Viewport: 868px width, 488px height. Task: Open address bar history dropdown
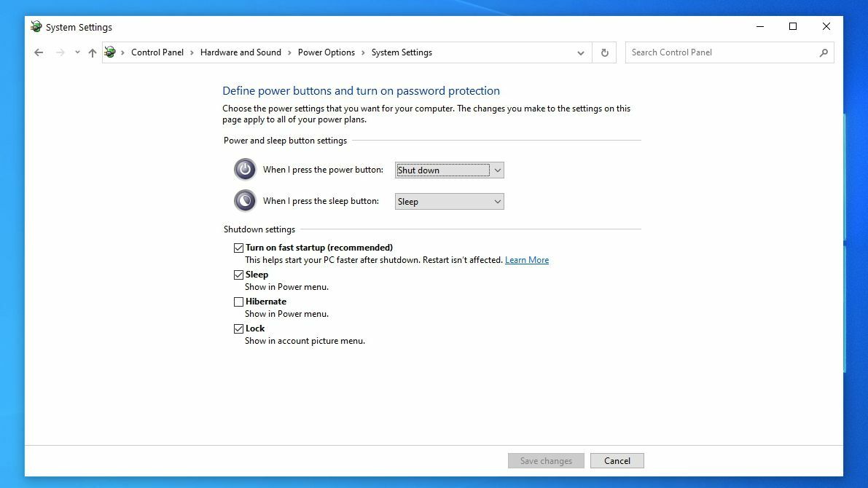581,53
